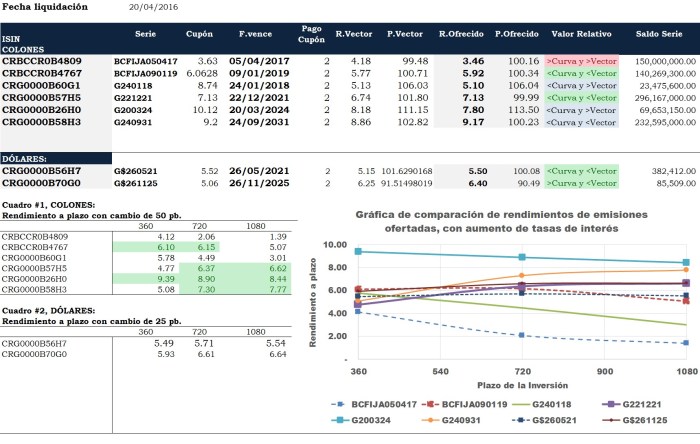Select the red '>Curva y >Vector' cell
Viewport: 700px width, 444px height.
(x=576, y=61)
